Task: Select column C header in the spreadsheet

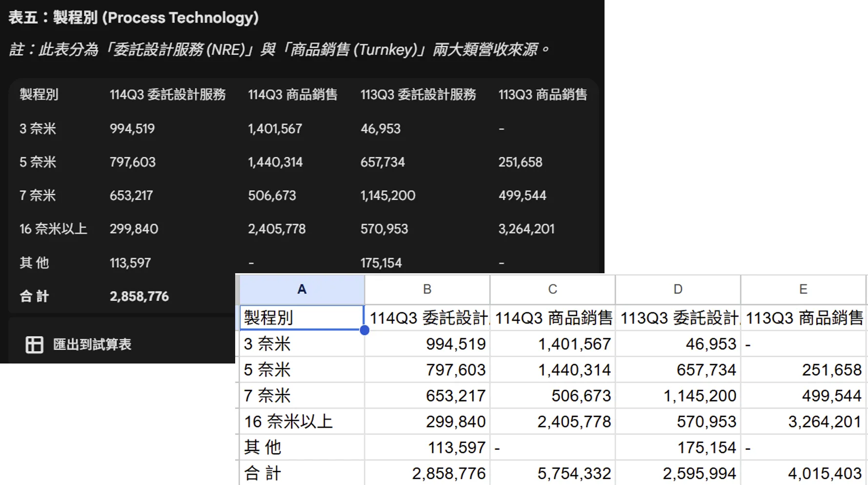Action: [x=552, y=289]
